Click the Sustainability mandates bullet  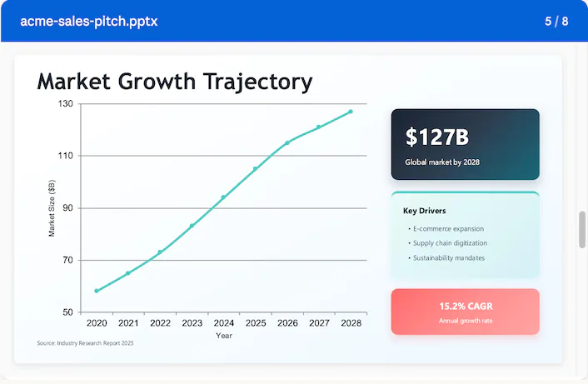(x=449, y=258)
